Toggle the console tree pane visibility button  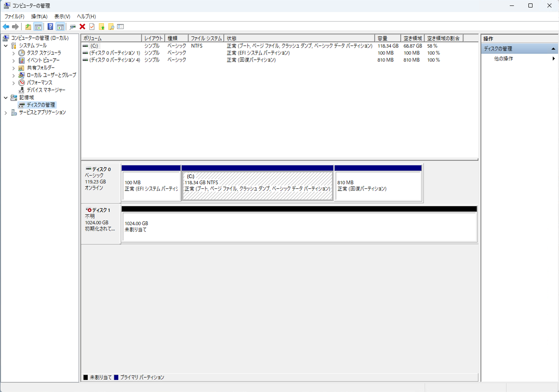[x=38, y=27]
